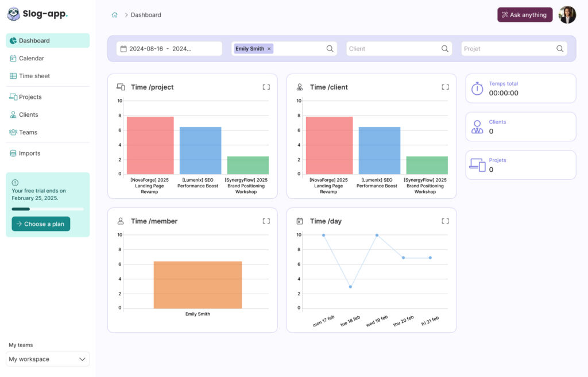The image size is (588, 377).
Task: Click the Projet filter input field
Action: 508,49
